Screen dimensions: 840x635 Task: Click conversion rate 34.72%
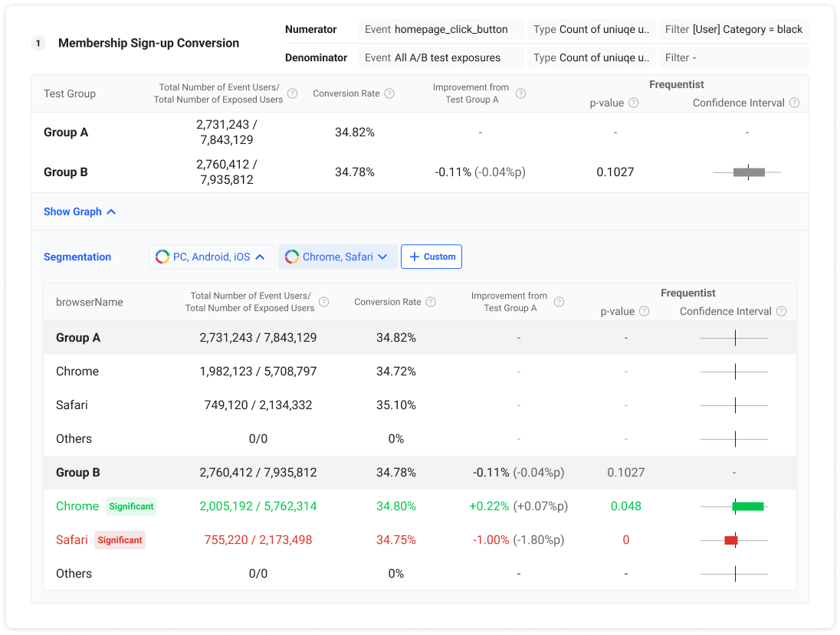click(396, 372)
